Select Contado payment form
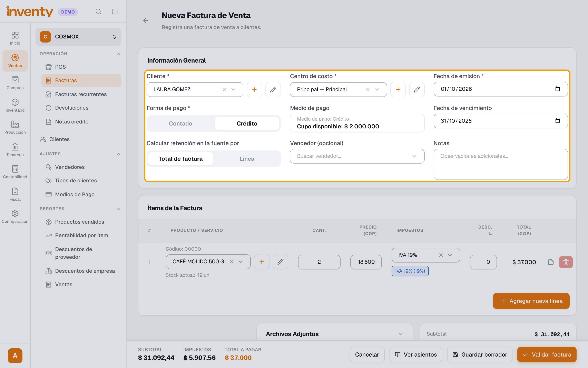 (x=180, y=124)
